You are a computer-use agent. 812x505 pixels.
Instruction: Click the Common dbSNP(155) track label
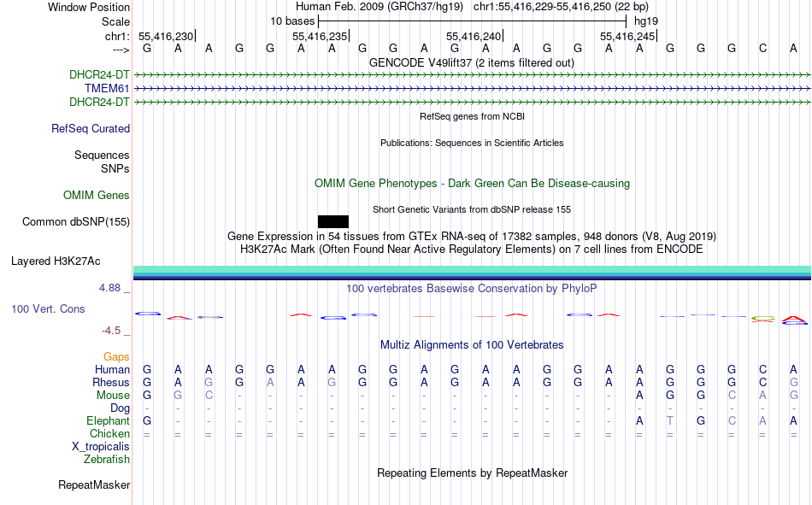point(76,221)
